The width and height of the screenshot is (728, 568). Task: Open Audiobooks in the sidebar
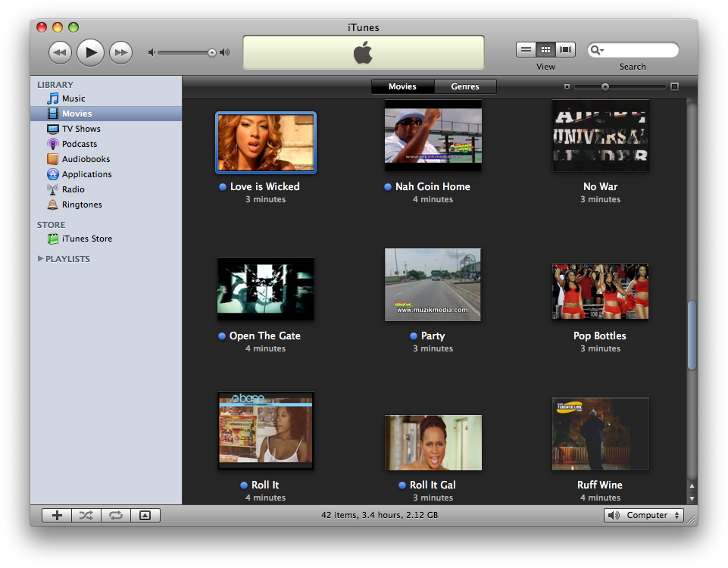(x=86, y=159)
